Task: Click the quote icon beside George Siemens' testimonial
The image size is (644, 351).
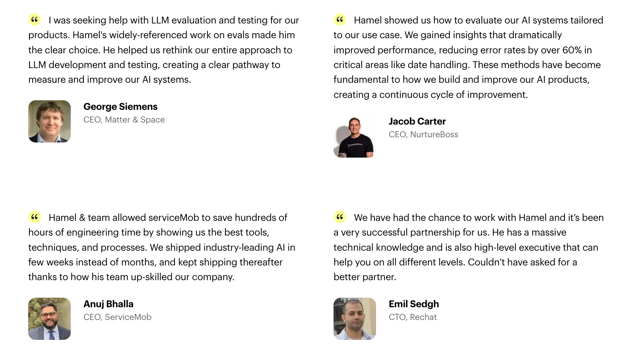Action: coord(35,19)
